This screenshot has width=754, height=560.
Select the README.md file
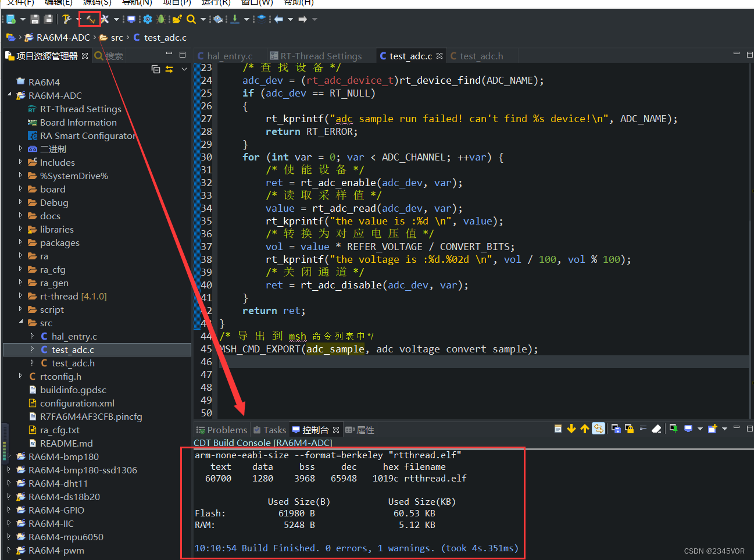click(x=66, y=443)
